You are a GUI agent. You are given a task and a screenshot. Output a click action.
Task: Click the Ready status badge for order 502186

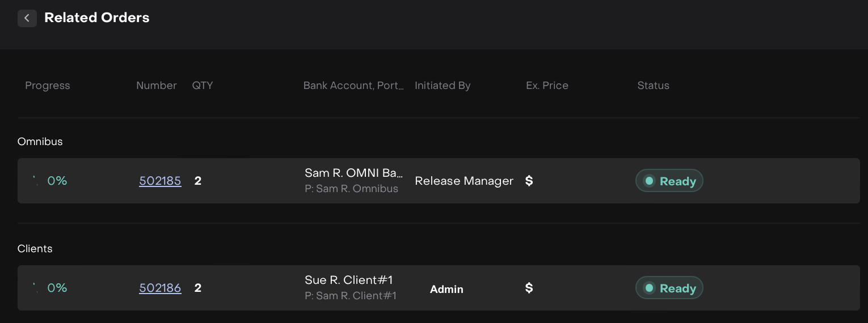click(669, 288)
